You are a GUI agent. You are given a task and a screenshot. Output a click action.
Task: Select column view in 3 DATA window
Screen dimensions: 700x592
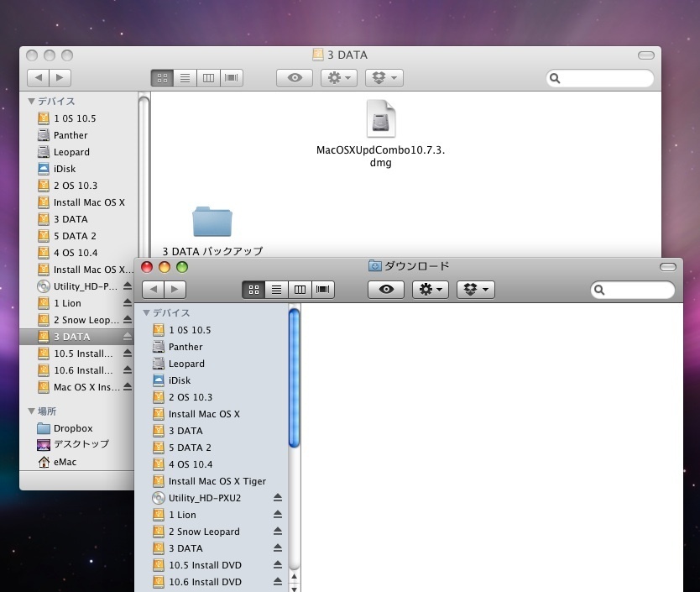(x=208, y=78)
